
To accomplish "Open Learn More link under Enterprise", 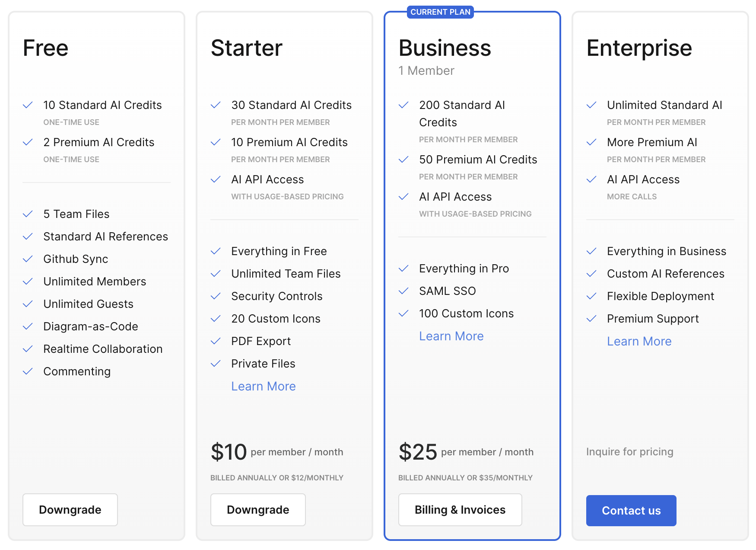I will pos(639,341).
